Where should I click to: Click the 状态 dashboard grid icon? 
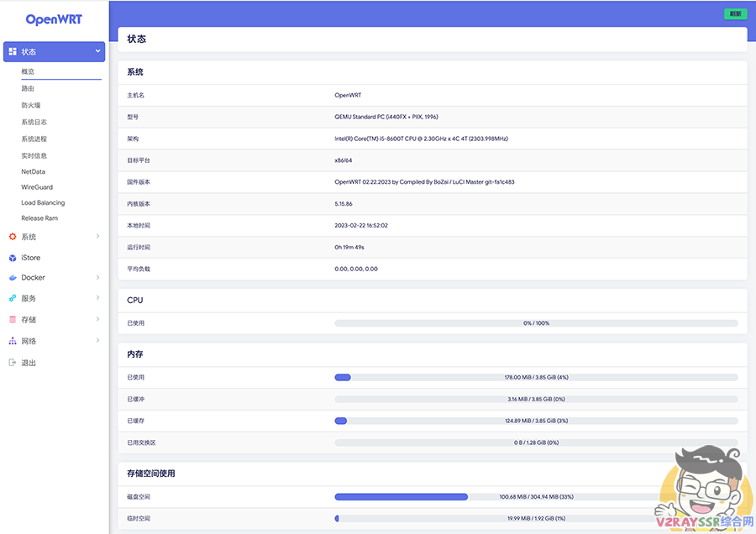pos(10,51)
